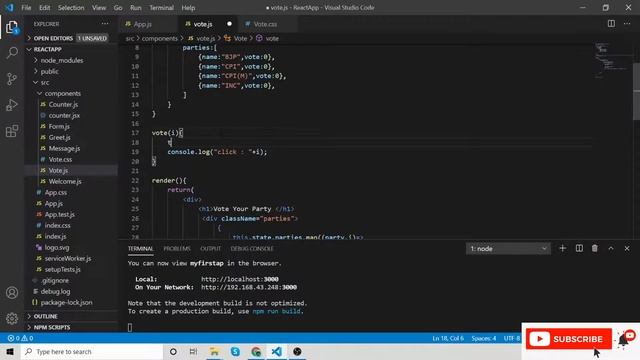Create a new terminal with plus icon
This screenshot has width=640, height=360.
click(x=562, y=248)
